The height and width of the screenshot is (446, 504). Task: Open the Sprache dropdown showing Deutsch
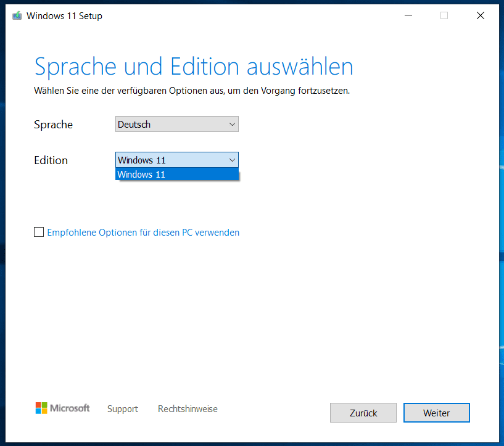coord(177,124)
